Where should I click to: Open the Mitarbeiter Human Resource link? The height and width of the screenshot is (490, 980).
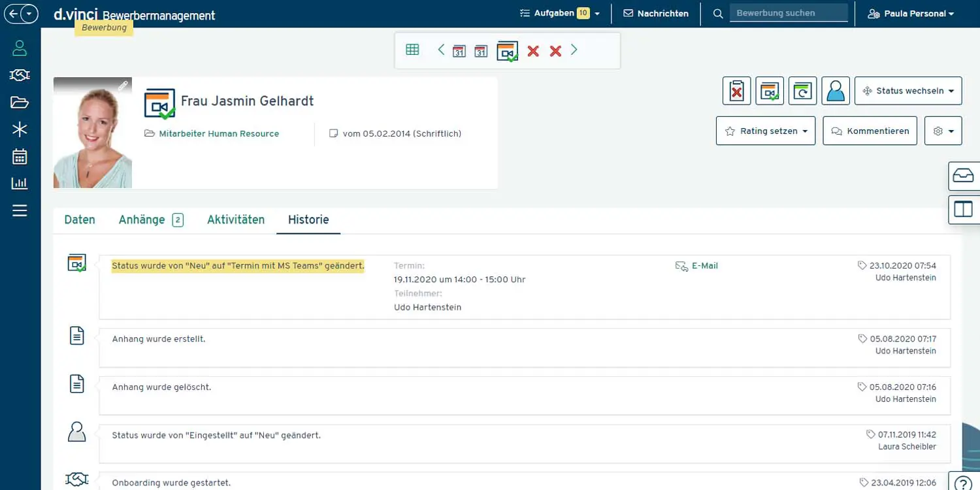(219, 133)
